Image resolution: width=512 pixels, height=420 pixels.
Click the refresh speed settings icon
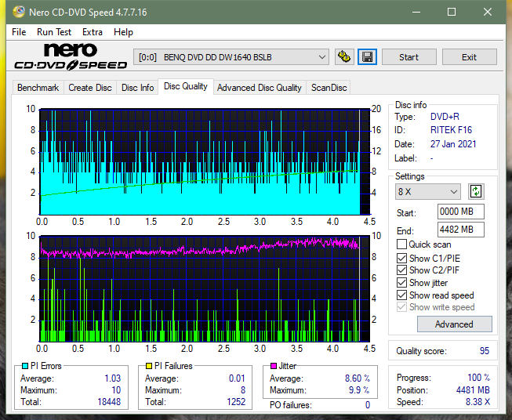(476, 191)
